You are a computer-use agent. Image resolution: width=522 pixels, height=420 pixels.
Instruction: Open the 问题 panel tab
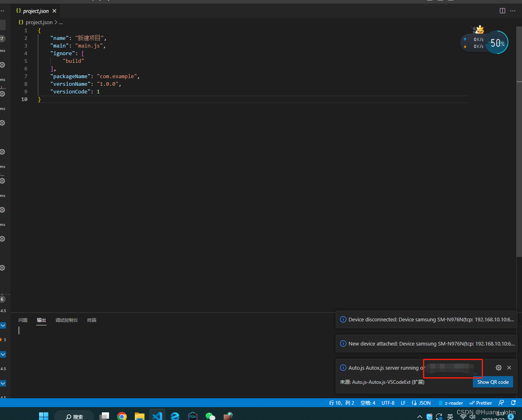(23, 320)
